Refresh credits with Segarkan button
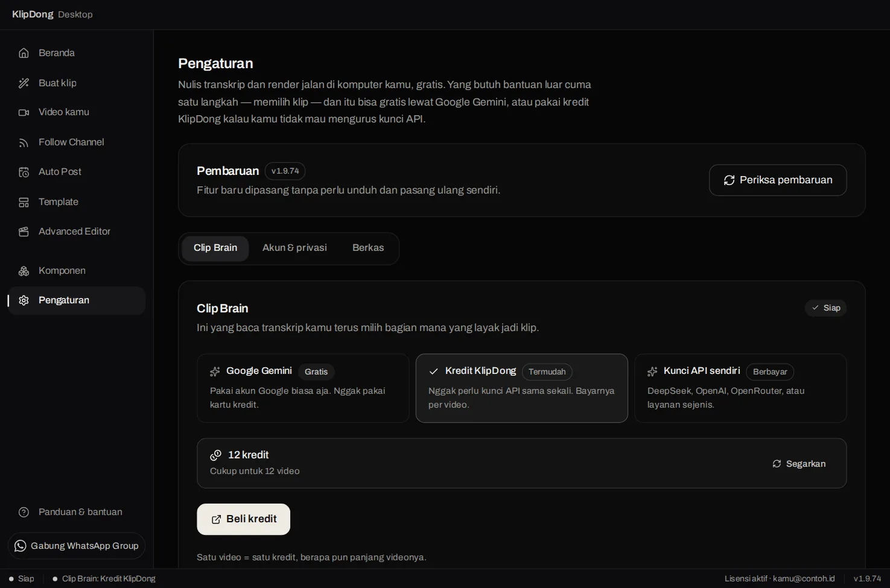The height and width of the screenshot is (588, 890). point(799,464)
